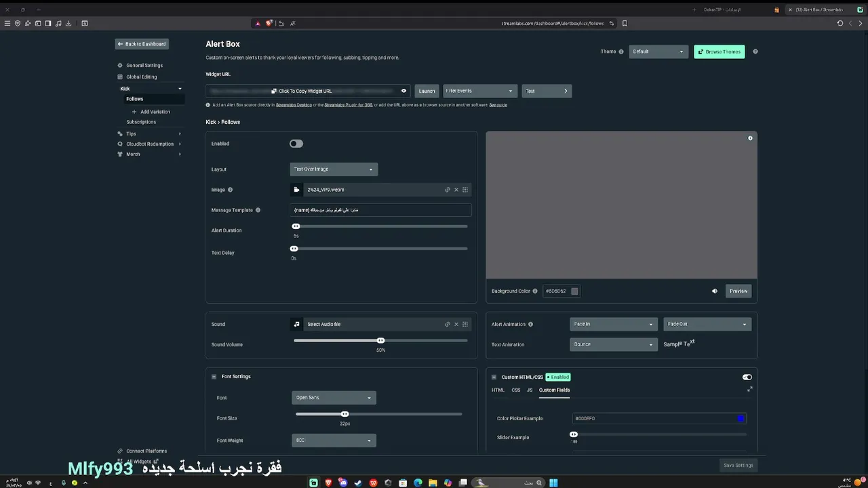Mute the preview with speaker icon
Image resolution: width=868 pixels, height=488 pixels.
(715, 291)
